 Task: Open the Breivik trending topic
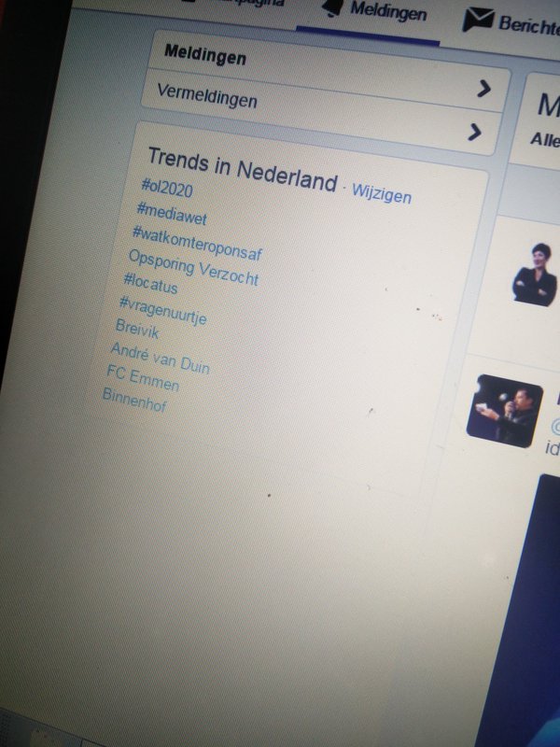[137, 329]
